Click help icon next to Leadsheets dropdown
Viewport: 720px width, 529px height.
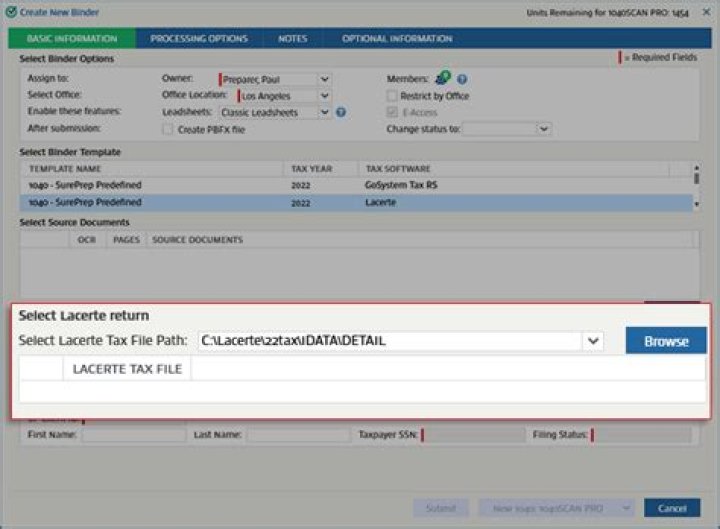[x=341, y=112]
